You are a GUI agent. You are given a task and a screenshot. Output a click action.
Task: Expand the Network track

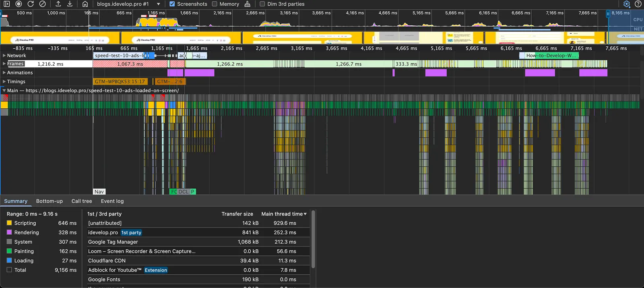pos(4,56)
